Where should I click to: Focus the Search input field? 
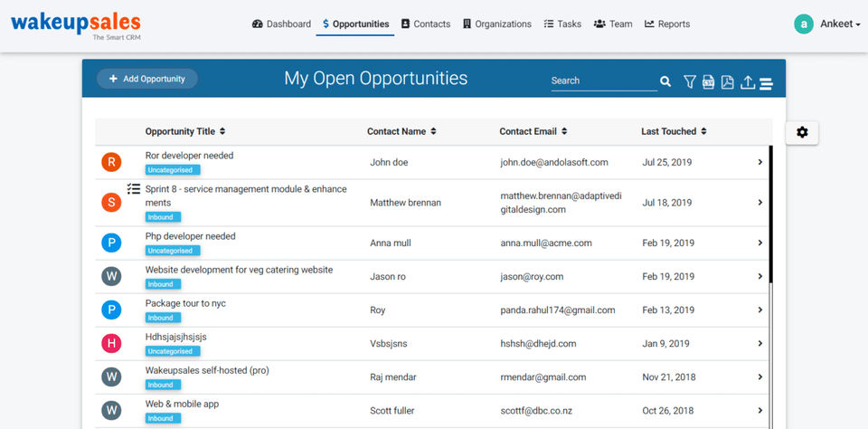[603, 81]
